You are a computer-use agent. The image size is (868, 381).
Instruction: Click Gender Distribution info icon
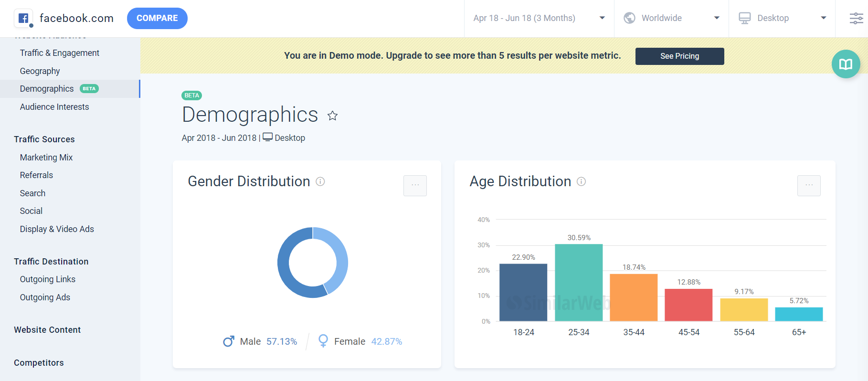tap(320, 181)
